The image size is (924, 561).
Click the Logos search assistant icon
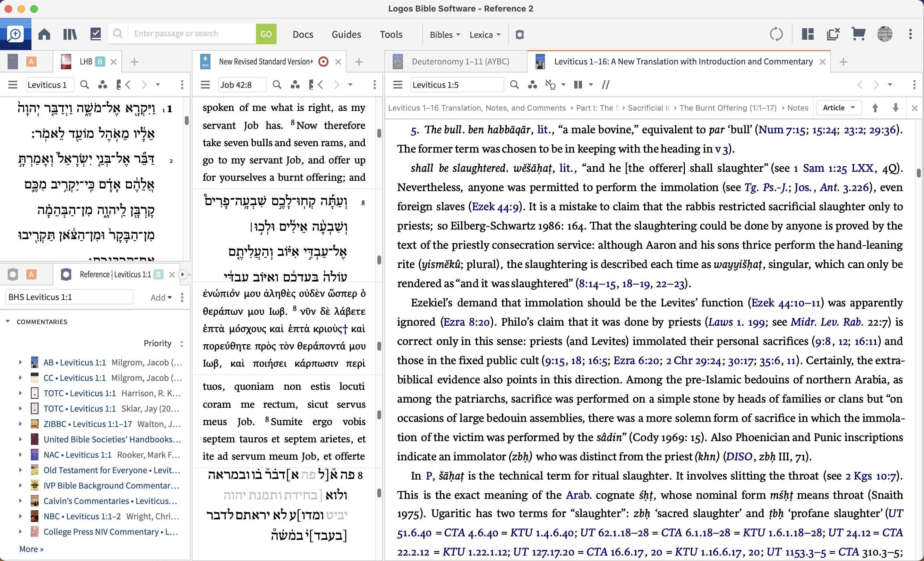[x=15, y=34]
